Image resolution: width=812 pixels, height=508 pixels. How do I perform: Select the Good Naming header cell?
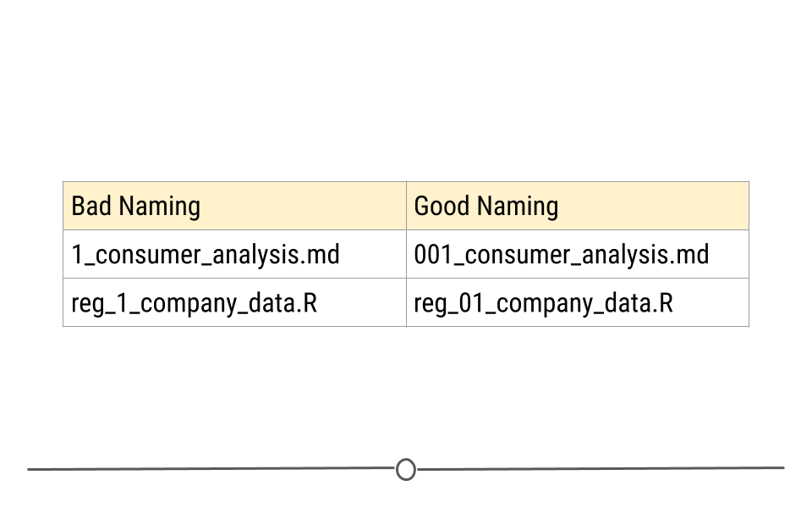click(x=578, y=206)
